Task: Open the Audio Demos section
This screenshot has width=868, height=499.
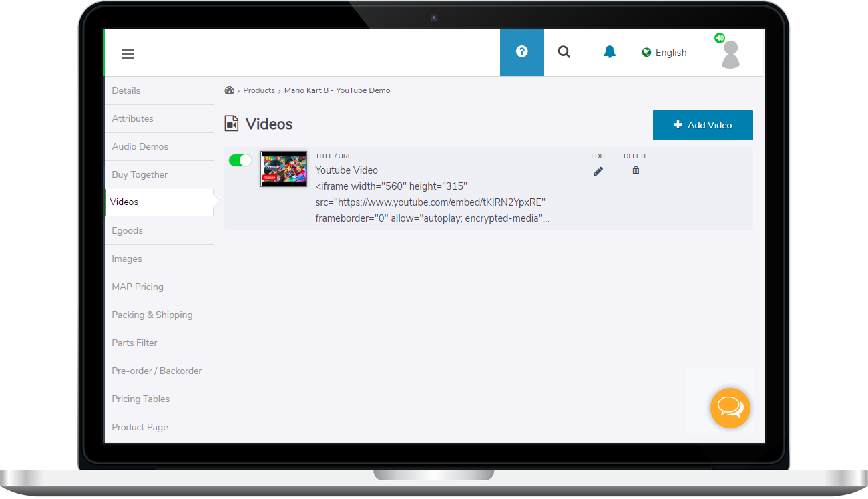Action: pyautogui.click(x=140, y=146)
